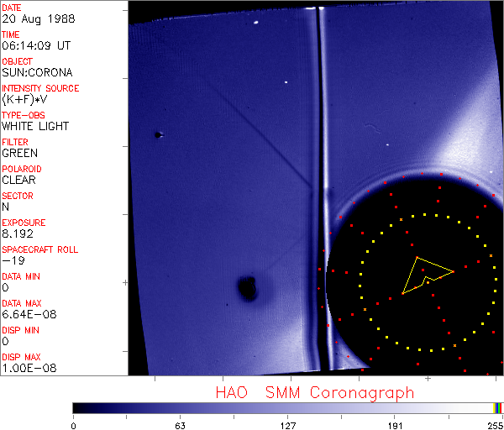Click the middle of the intensity colorbar

pyautogui.click(x=287, y=407)
